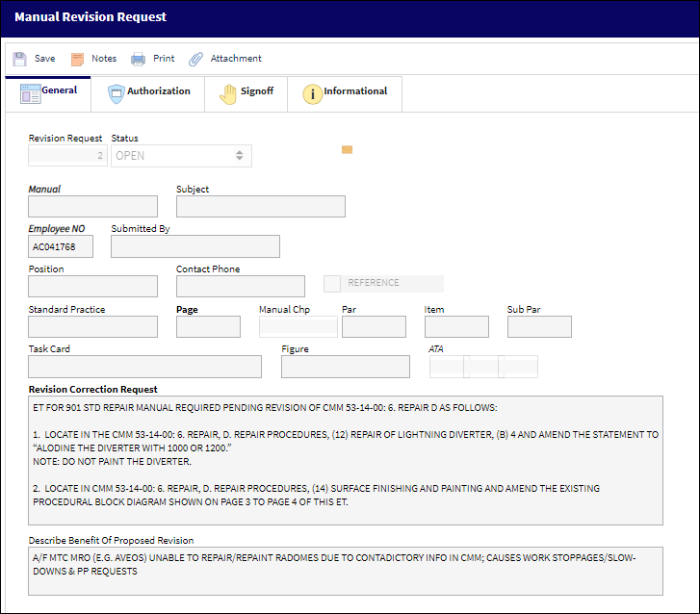
Task: Open the Status dropdown showing OPEN
Action: pos(181,156)
